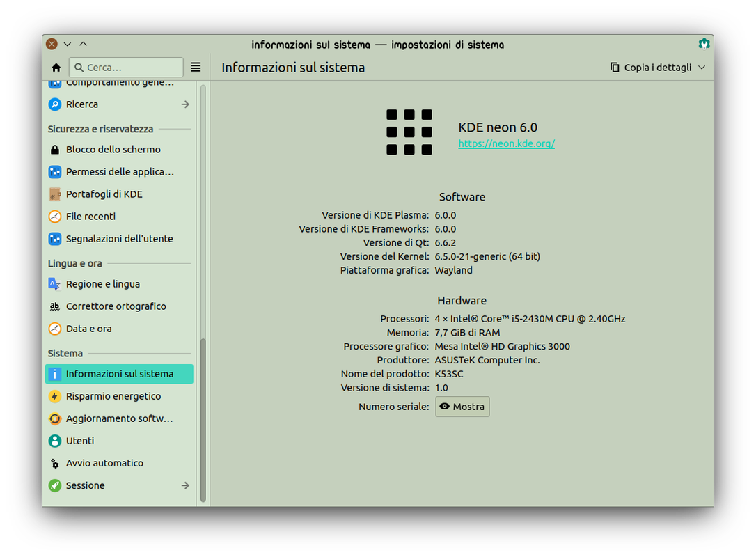Click the keep-above chevron in titlebar

click(84, 45)
